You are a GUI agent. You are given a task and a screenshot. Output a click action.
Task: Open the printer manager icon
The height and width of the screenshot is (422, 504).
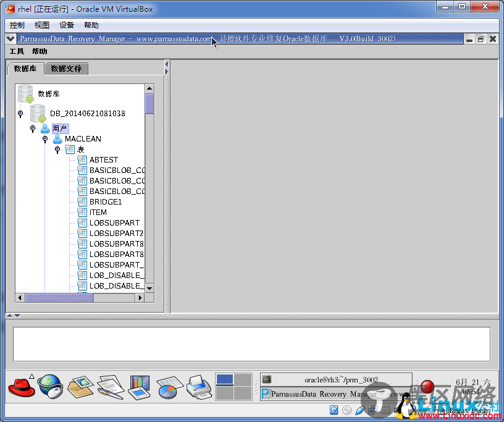(x=199, y=387)
